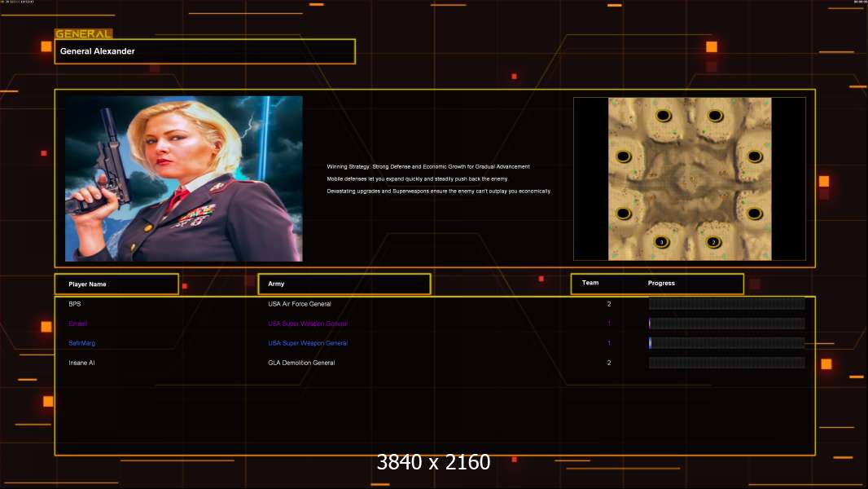
Task: Click purple USA Super Weapon General text
Action: click(308, 324)
